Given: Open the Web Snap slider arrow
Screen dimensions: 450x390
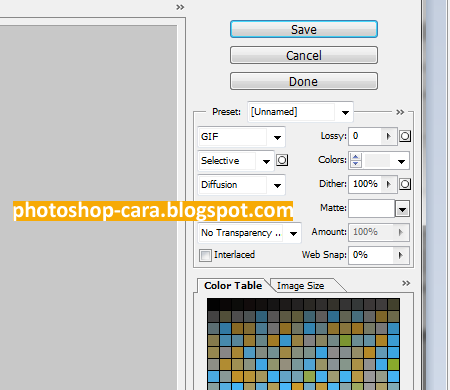Looking at the screenshot, I should (x=401, y=256).
